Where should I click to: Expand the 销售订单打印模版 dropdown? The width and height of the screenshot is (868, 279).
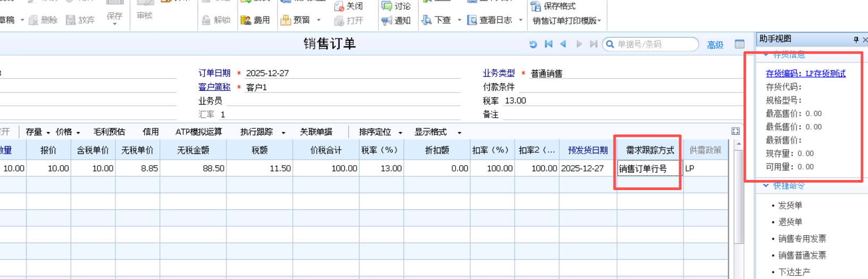pyautogui.click(x=599, y=21)
